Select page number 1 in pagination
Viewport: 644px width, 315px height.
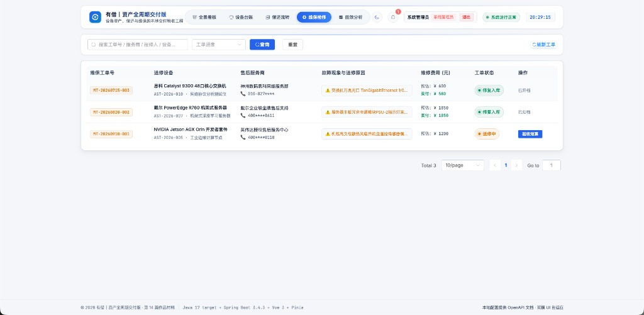click(506, 165)
